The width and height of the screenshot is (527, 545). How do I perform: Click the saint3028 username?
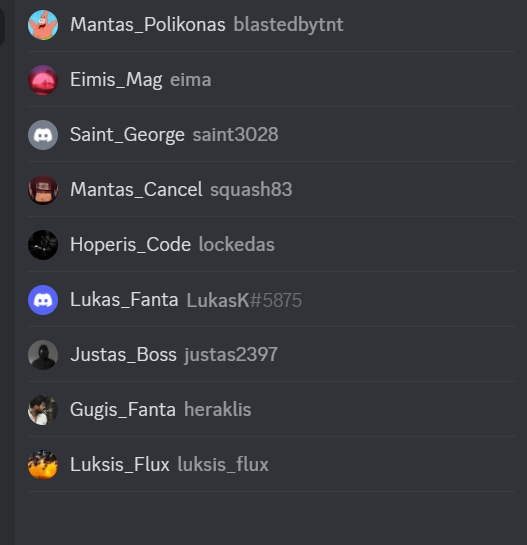pos(236,135)
